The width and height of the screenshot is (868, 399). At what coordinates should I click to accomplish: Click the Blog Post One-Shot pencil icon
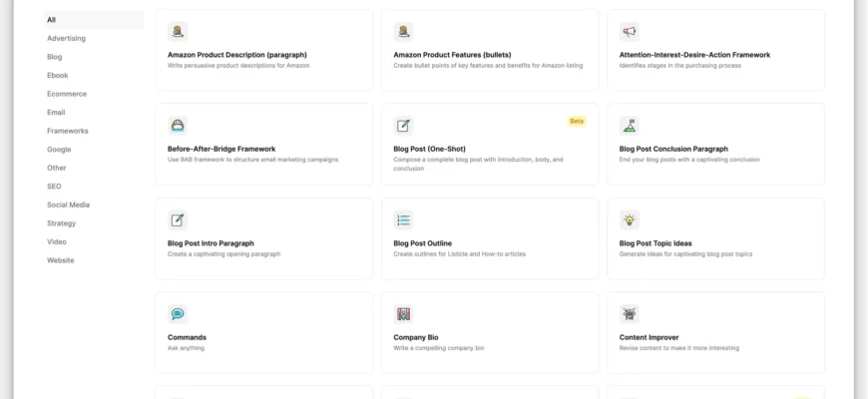point(403,126)
